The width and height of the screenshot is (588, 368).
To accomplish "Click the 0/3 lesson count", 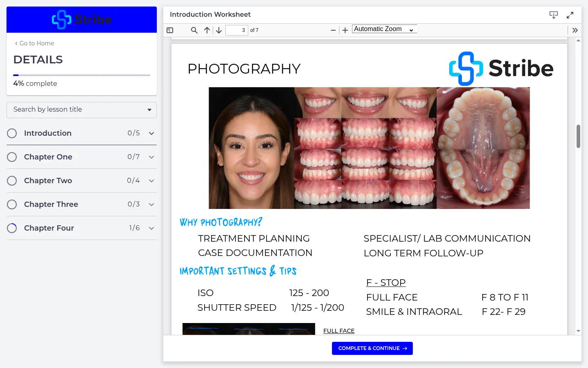I will [x=134, y=204].
